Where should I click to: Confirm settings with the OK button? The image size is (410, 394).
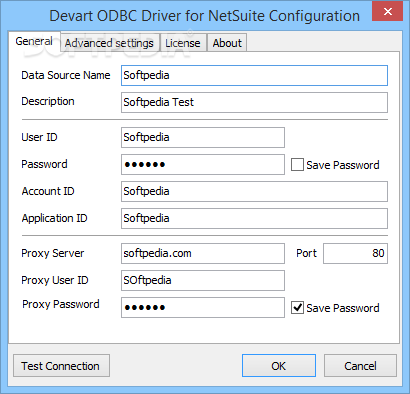(x=279, y=366)
